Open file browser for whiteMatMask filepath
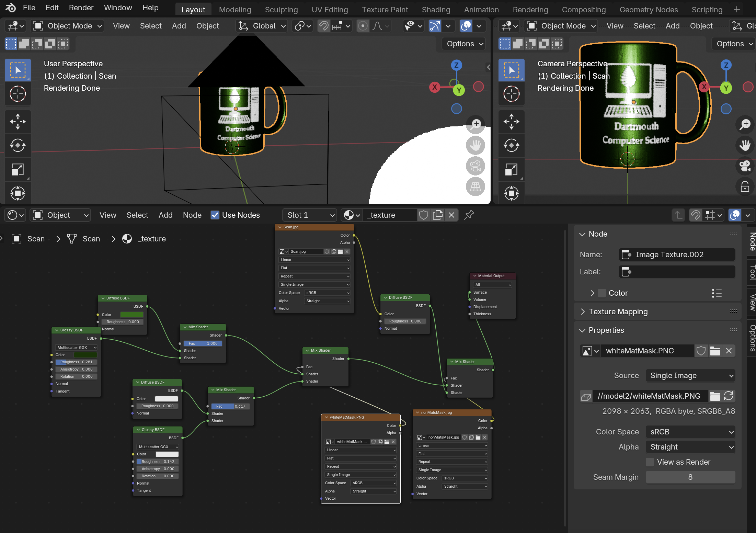The image size is (756, 533). (715, 396)
